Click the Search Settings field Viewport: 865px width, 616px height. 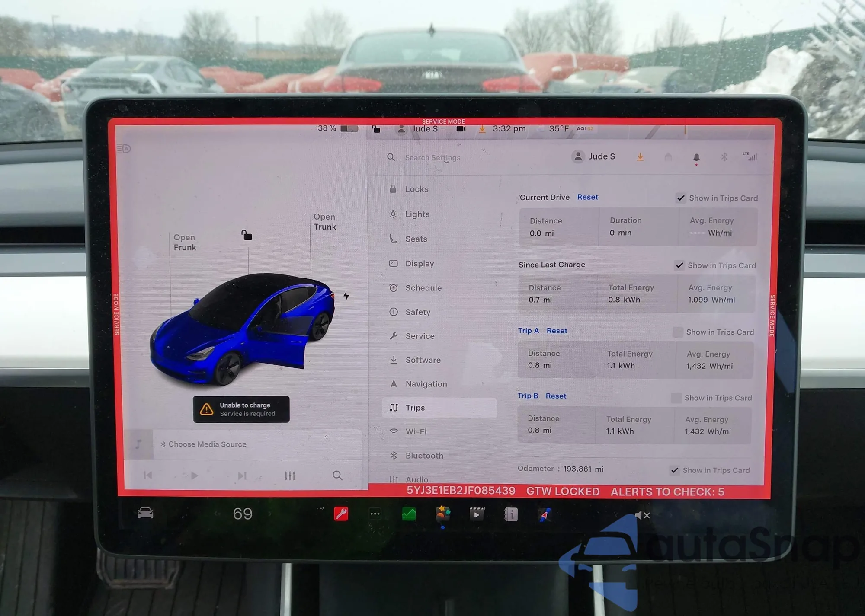tap(432, 158)
